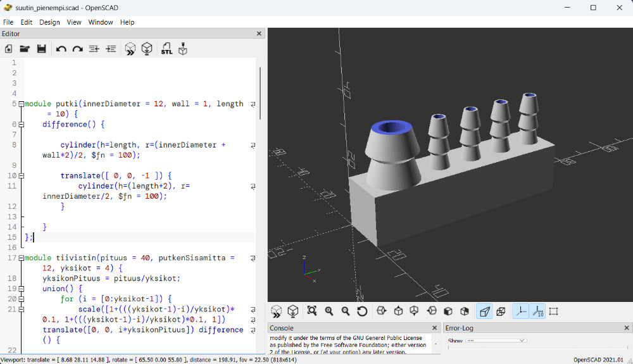633x364 pixels.
Task: Switch to the Right view
Action: pos(382,311)
